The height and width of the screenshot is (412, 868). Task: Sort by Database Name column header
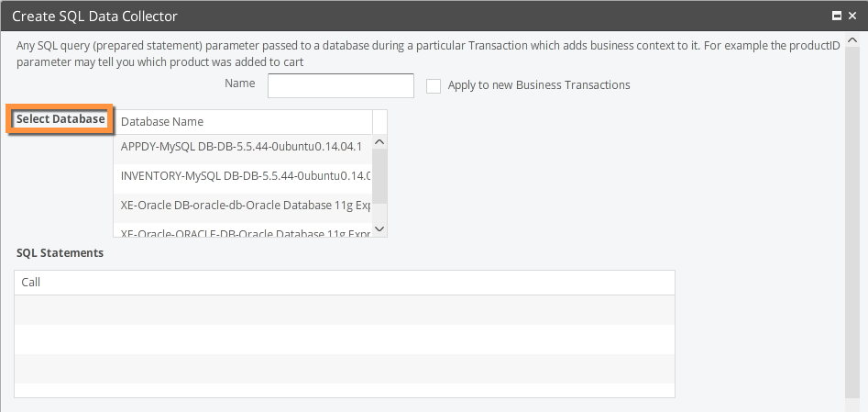point(243,122)
